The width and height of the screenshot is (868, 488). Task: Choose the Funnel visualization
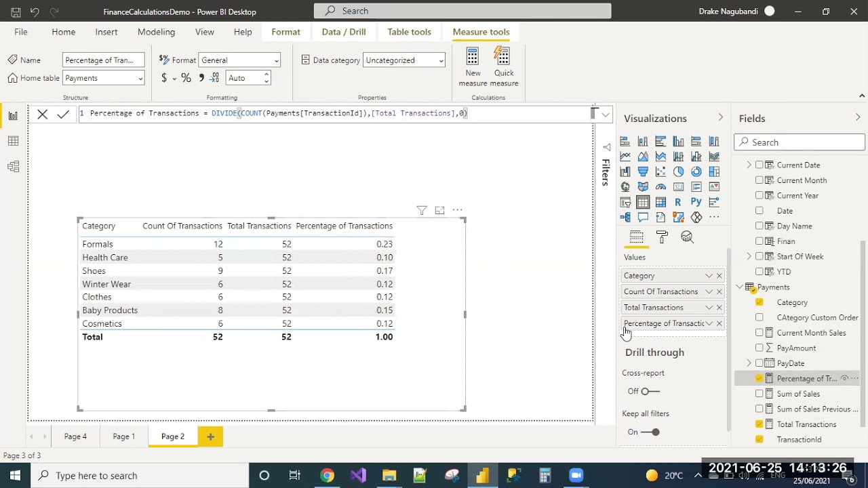(x=643, y=171)
